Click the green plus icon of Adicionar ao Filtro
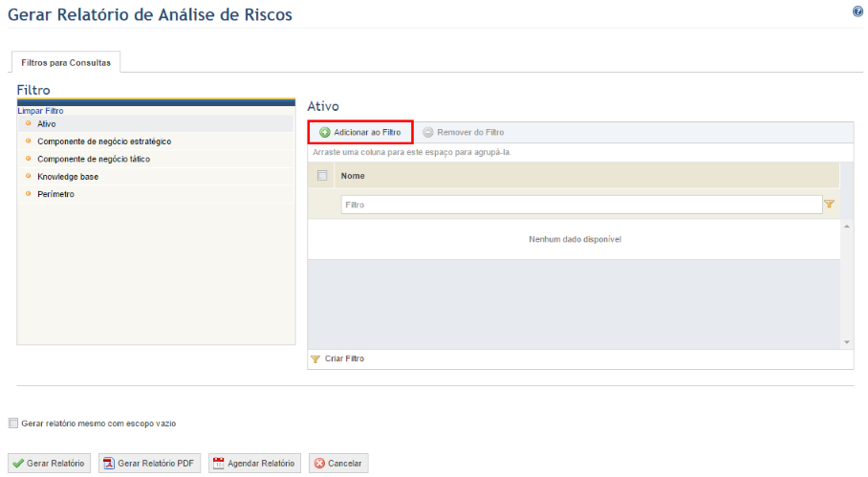Viewport: 868px width, 477px height. (x=325, y=132)
